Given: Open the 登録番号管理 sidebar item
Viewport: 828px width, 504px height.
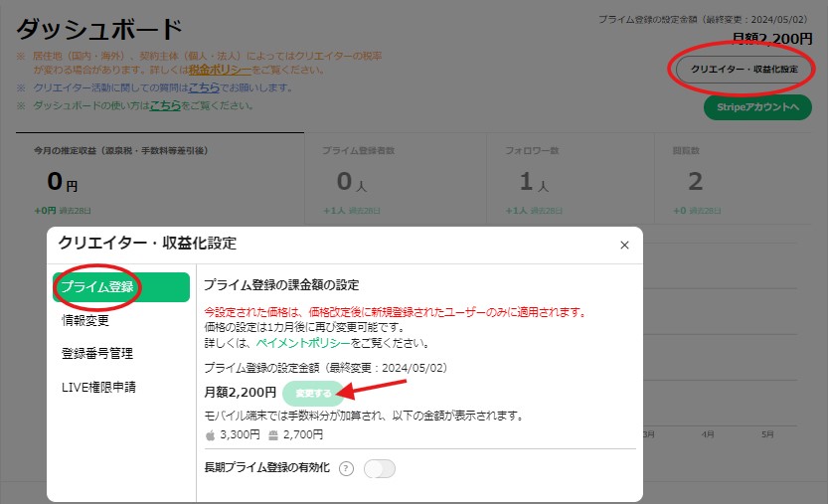Looking at the screenshot, I should [97, 354].
